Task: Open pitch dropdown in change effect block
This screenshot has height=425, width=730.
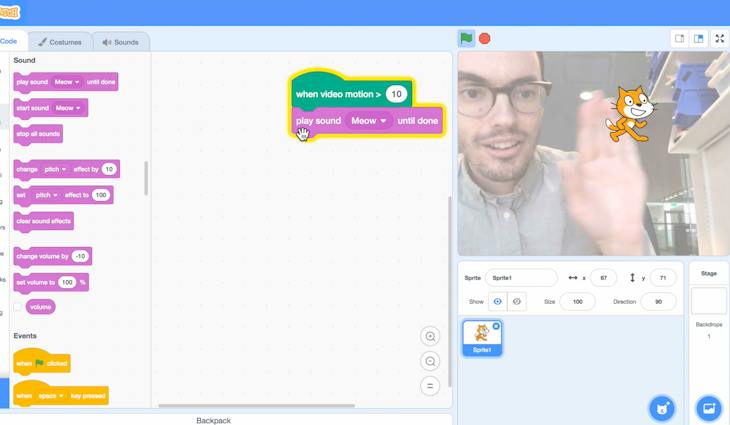Action: point(55,169)
